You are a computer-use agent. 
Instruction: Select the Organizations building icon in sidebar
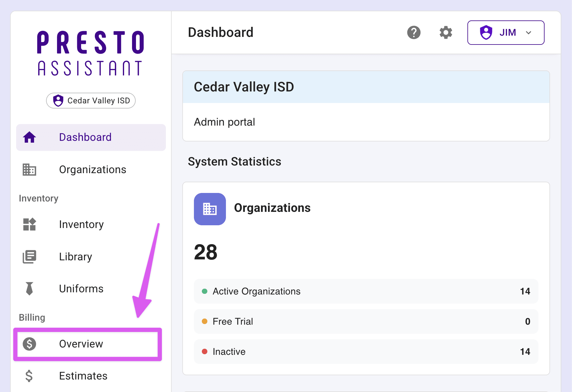pos(29,170)
